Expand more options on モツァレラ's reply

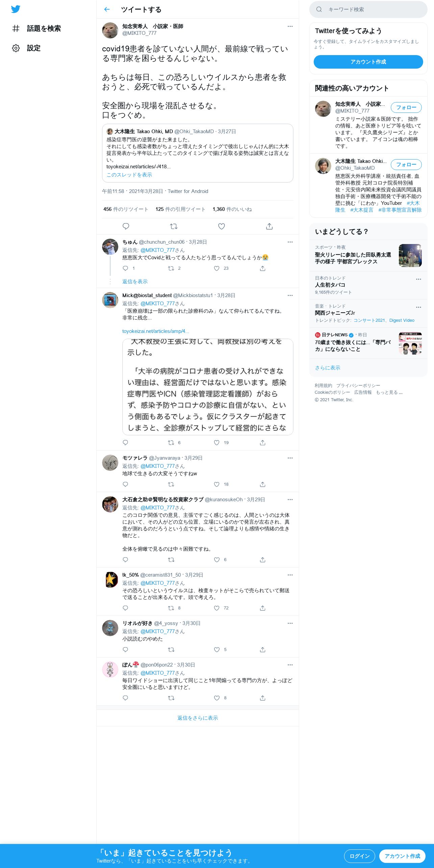[290, 458]
